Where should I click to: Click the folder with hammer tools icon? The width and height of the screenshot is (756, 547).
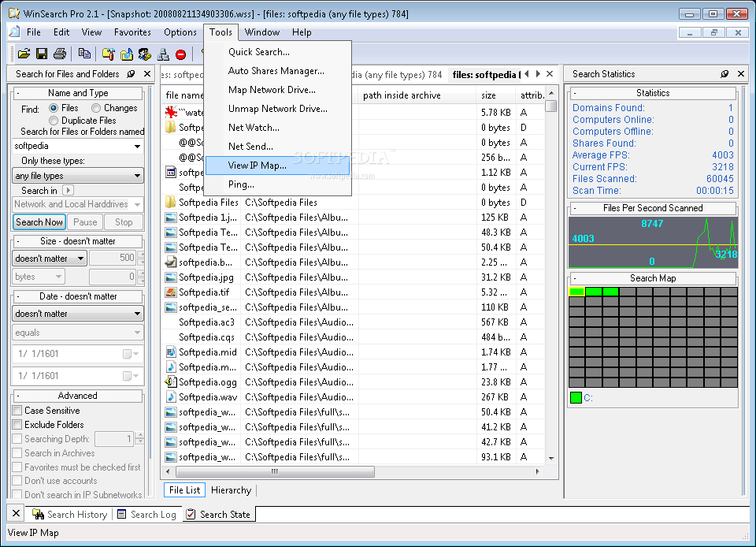109,54
